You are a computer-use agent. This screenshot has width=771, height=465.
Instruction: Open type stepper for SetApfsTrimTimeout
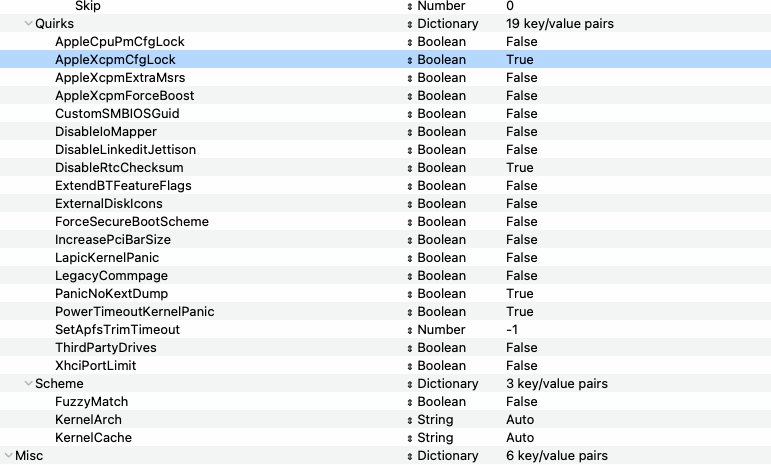(x=410, y=330)
